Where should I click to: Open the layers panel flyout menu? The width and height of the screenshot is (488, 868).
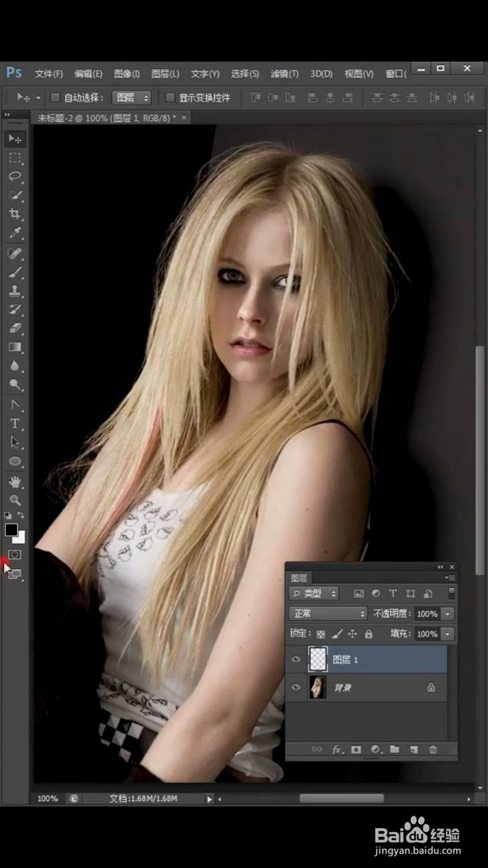pyautogui.click(x=450, y=578)
